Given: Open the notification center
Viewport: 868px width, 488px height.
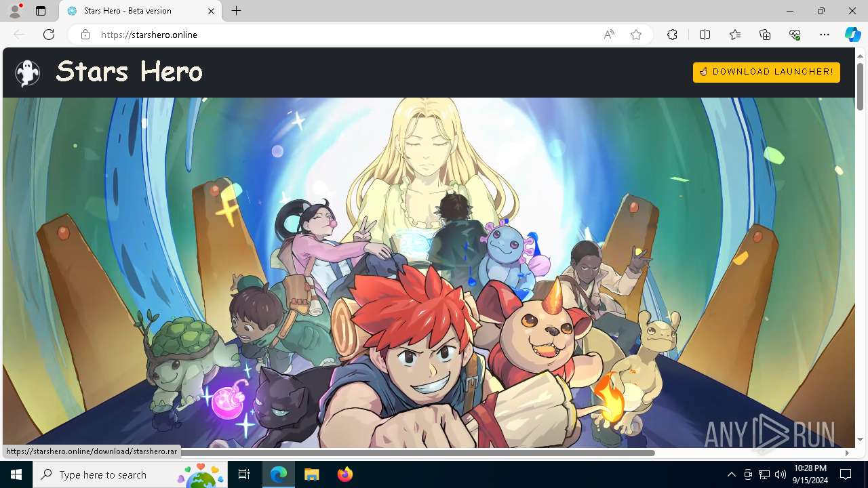Looking at the screenshot, I should click(x=846, y=474).
